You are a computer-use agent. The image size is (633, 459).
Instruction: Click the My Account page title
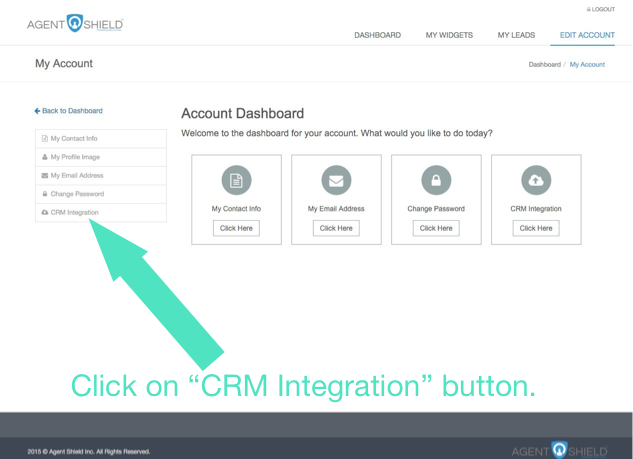pyautogui.click(x=64, y=63)
